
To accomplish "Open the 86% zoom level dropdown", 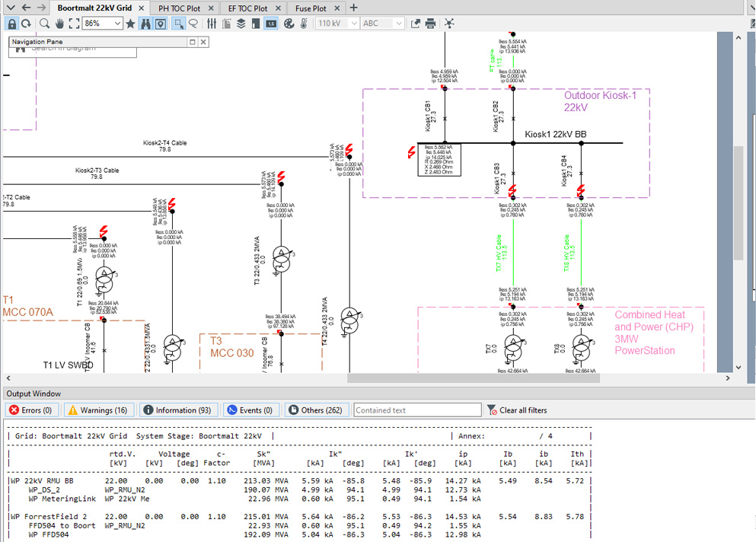I will pyautogui.click(x=117, y=24).
